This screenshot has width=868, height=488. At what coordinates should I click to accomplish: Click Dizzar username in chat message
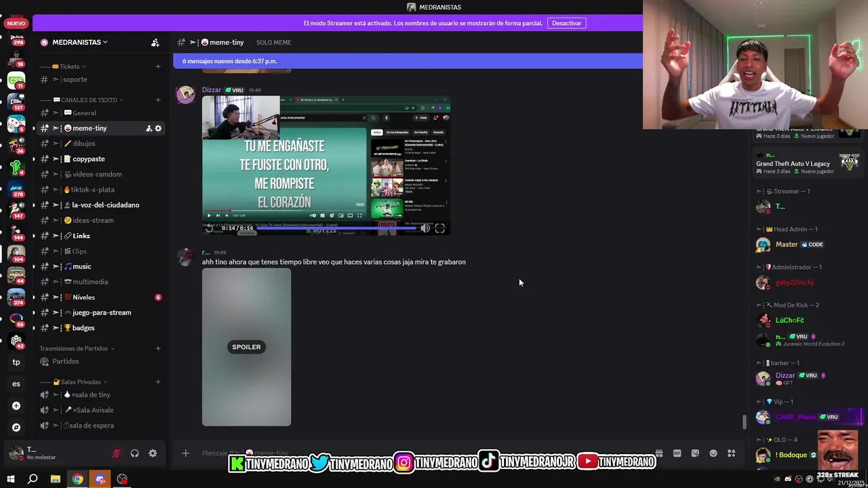212,89
